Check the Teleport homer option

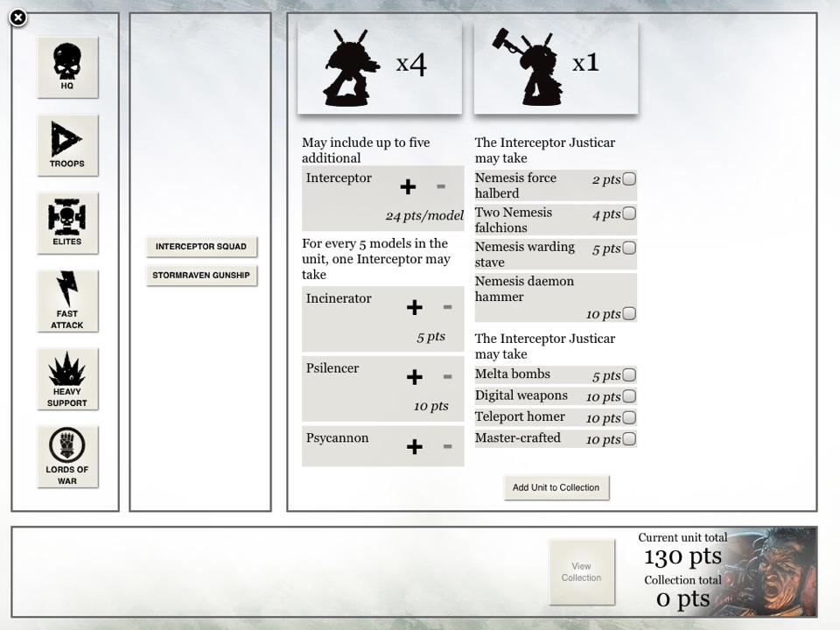point(629,417)
